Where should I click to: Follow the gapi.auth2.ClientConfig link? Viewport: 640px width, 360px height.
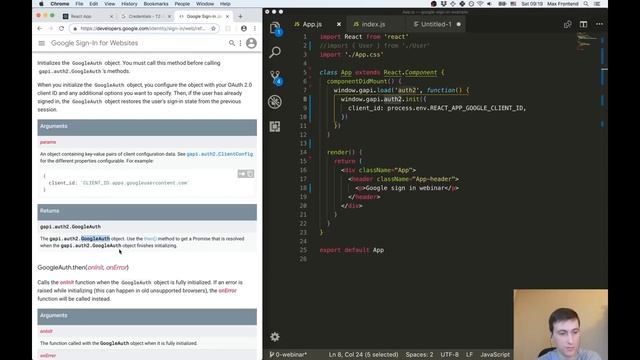pos(220,154)
